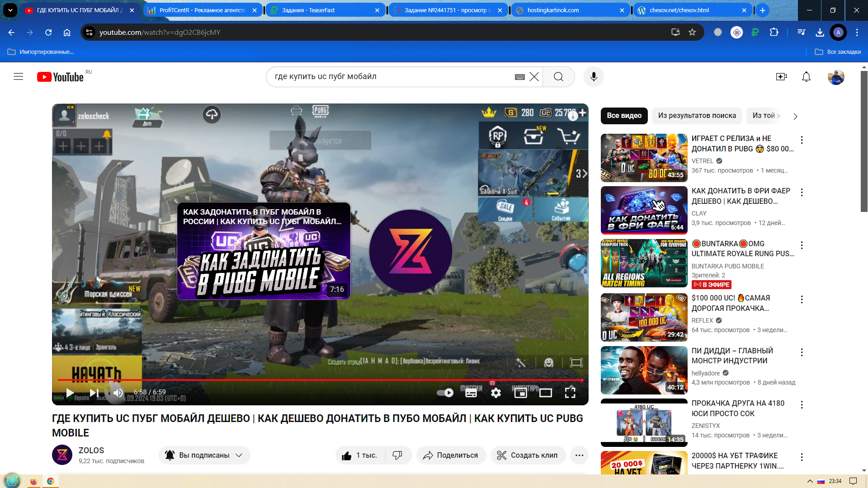868x488 pixels.
Task: Open the tab search dropdown arrow
Action: [10, 10]
